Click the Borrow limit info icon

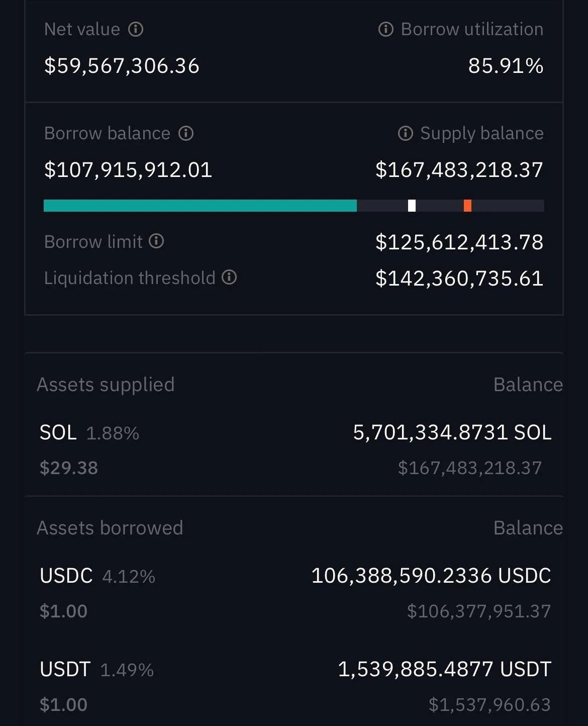(x=156, y=242)
